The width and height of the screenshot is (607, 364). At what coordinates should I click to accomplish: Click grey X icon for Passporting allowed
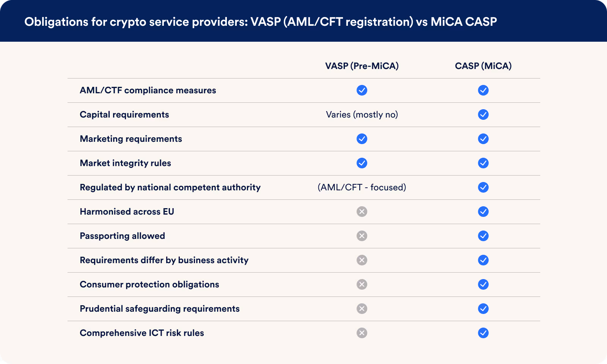click(x=362, y=236)
